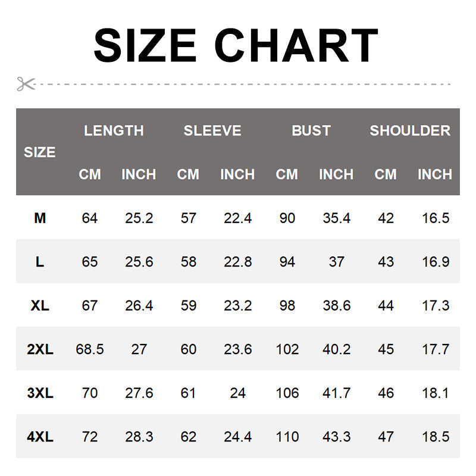Select the L size row label
Image resolution: width=476 pixels, height=476 pixels.
40,262
